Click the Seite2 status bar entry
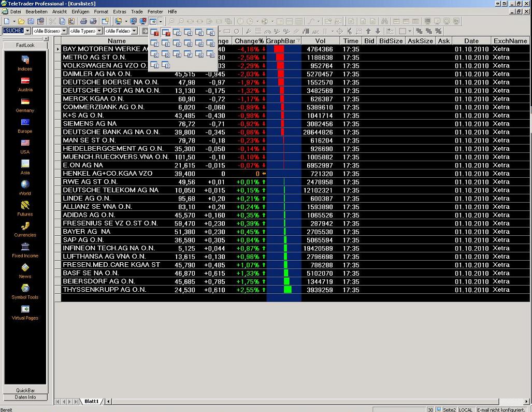Image resolution: width=532 pixels, height=412 pixels. click(449, 409)
